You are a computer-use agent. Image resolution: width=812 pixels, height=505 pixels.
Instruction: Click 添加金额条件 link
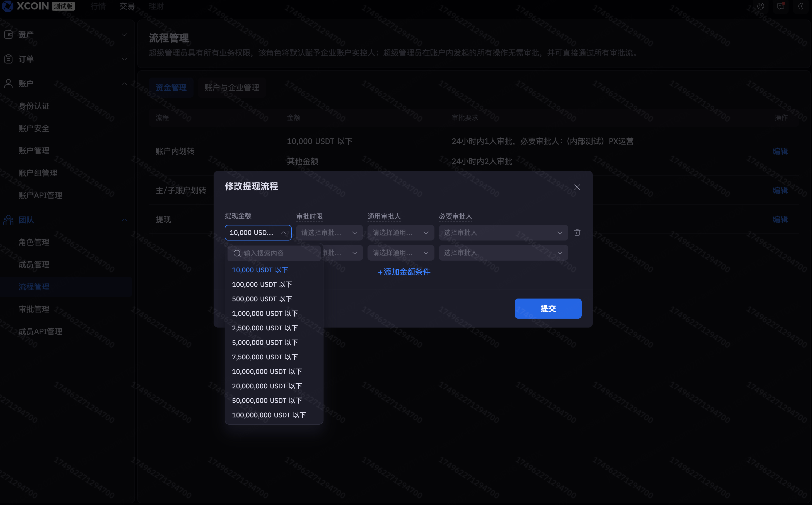(x=404, y=272)
